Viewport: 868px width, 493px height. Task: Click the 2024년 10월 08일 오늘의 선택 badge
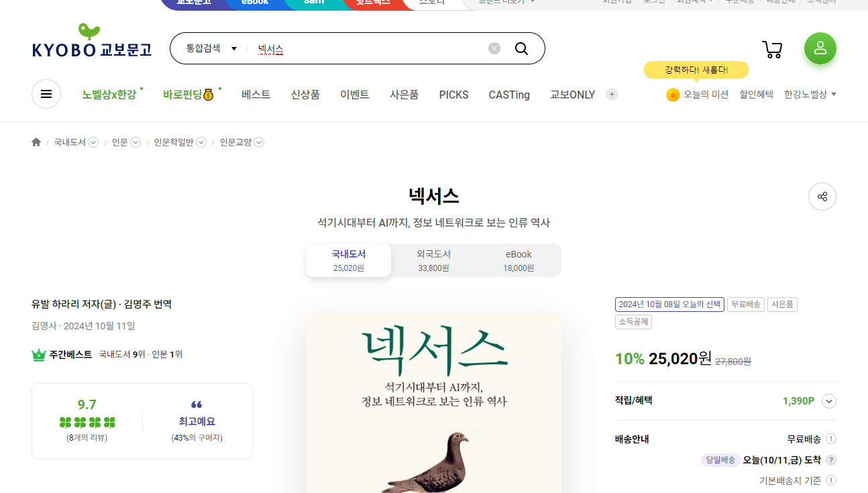coord(669,305)
